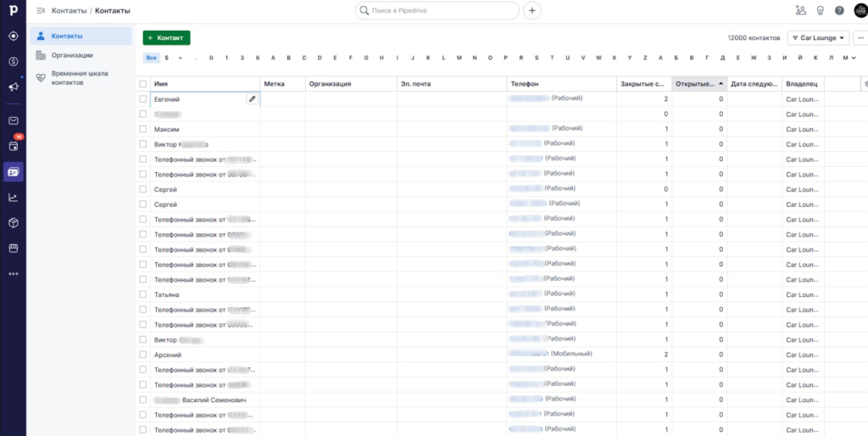
Task: Open the Car Lounge filter dropdown
Action: pyautogui.click(x=818, y=37)
